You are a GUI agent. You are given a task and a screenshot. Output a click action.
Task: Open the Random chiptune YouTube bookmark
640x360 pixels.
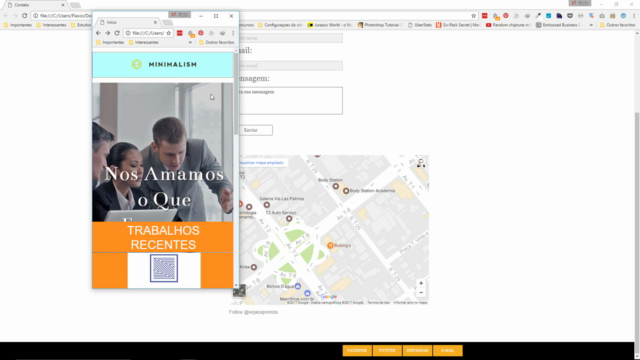click(x=508, y=25)
